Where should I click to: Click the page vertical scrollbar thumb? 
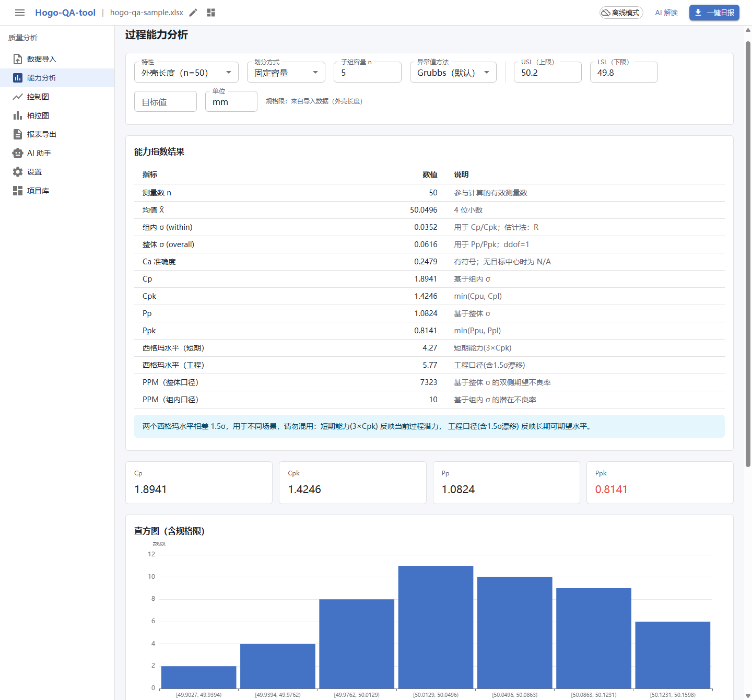tap(748, 253)
